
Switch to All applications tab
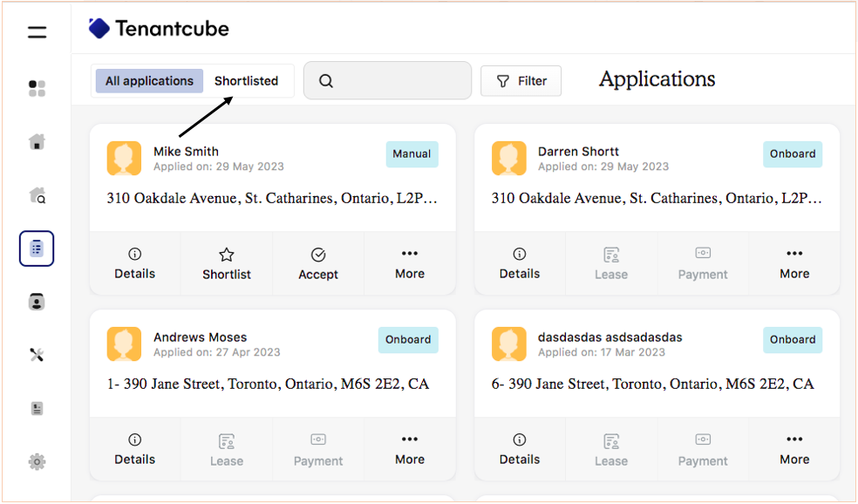click(x=149, y=81)
